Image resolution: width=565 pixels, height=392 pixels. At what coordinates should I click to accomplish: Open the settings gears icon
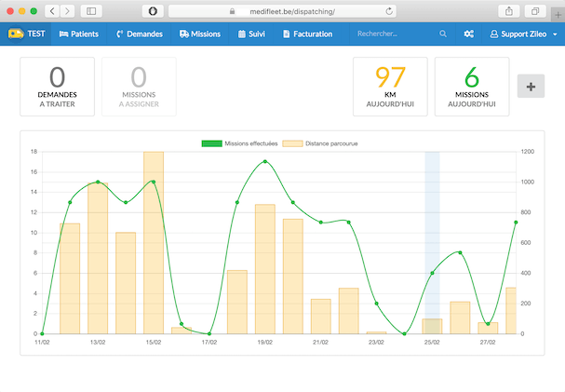coord(469,34)
